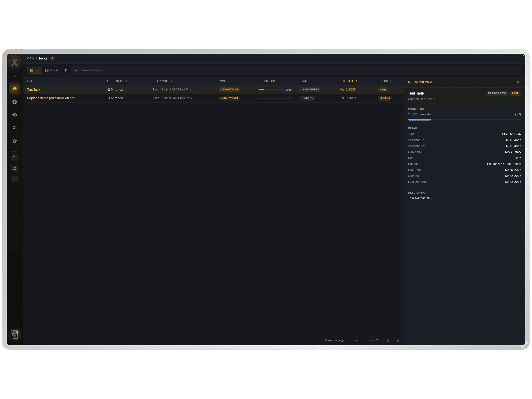
Task: Sort by Site / Project column header
Action: coord(164,81)
